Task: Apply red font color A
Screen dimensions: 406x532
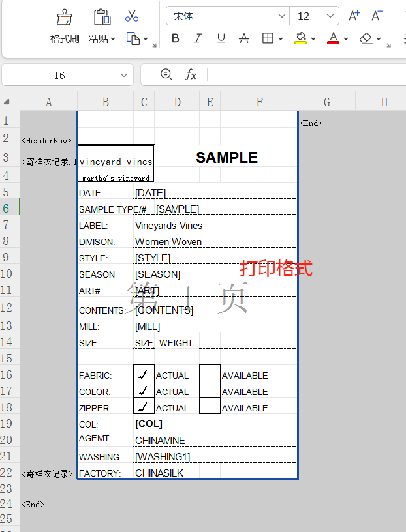Action: pyautogui.click(x=334, y=38)
